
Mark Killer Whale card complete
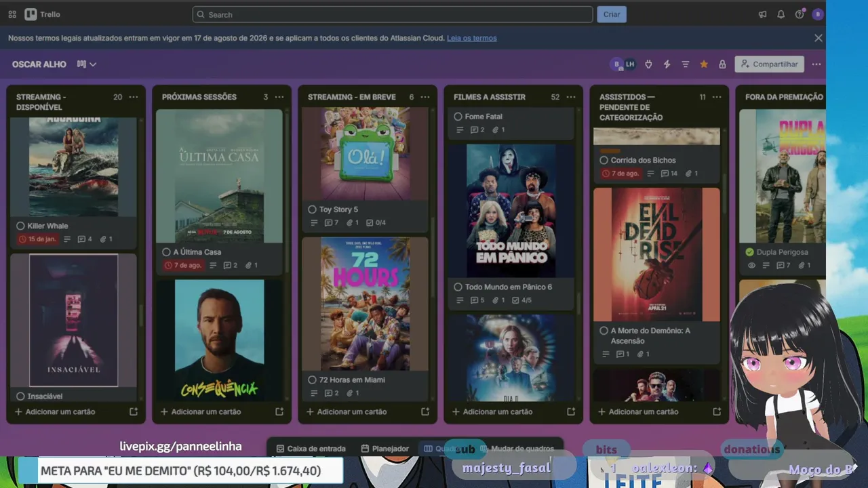point(20,226)
